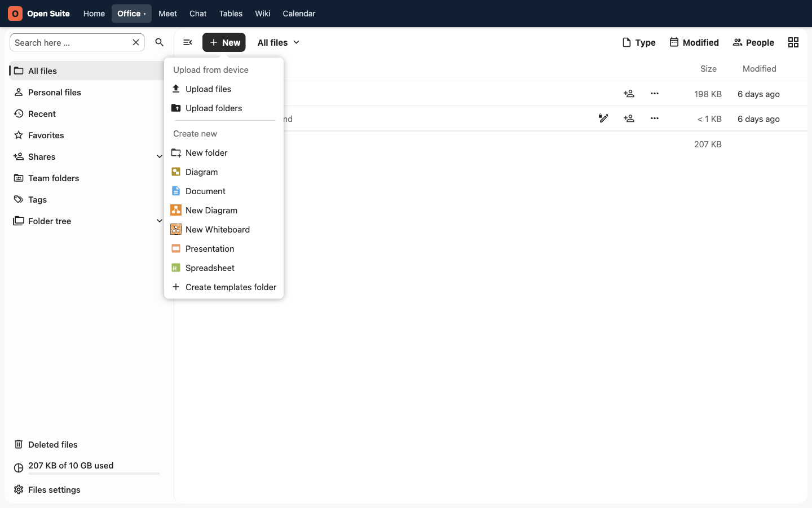Click the Deleted files trash icon
This screenshot has width=812, height=508.
19,445
